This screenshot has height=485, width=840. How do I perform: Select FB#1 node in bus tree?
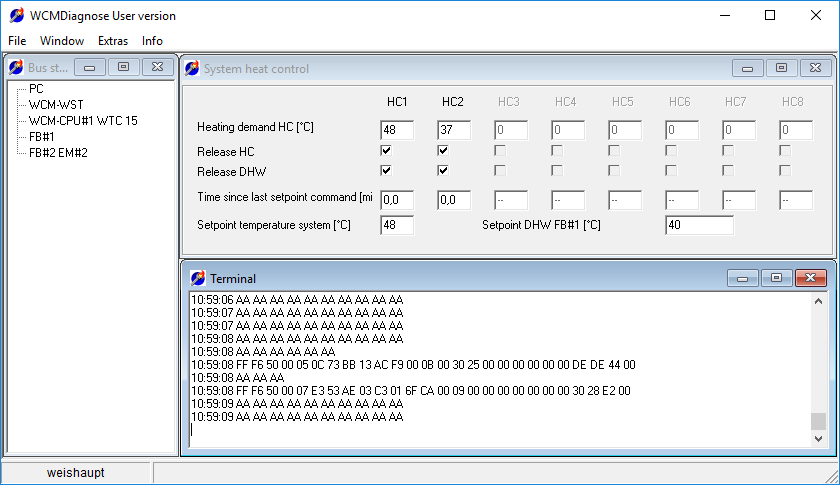[x=42, y=137]
